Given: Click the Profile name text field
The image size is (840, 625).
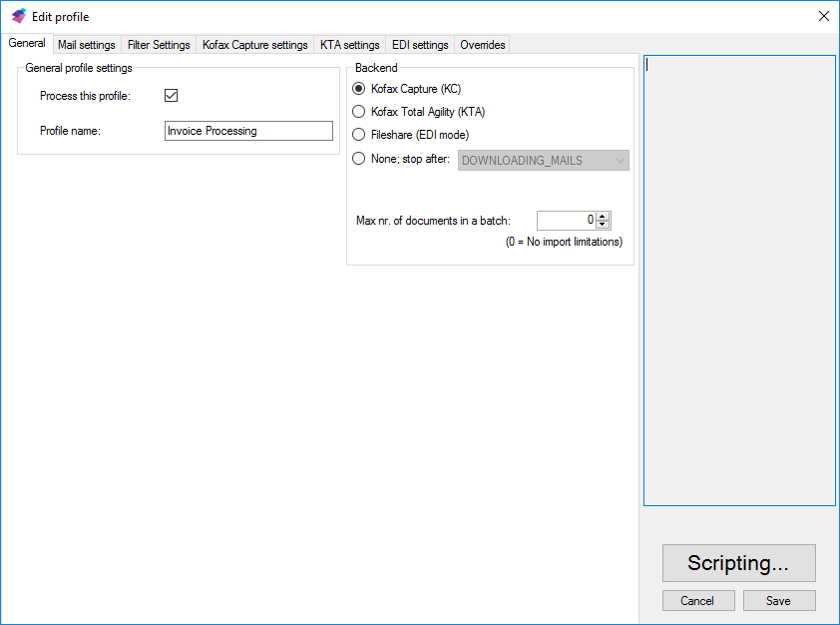Looking at the screenshot, I should pyautogui.click(x=248, y=131).
